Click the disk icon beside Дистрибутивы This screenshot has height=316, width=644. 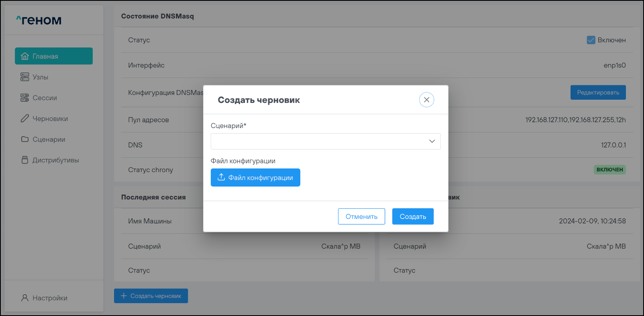[25, 160]
